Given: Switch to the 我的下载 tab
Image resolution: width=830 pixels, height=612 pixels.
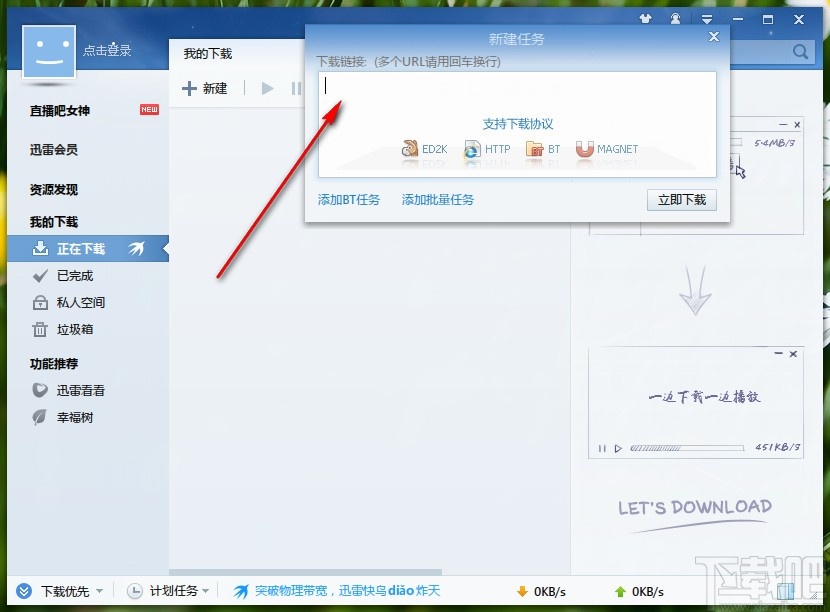Looking at the screenshot, I should click(x=208, y=53).
